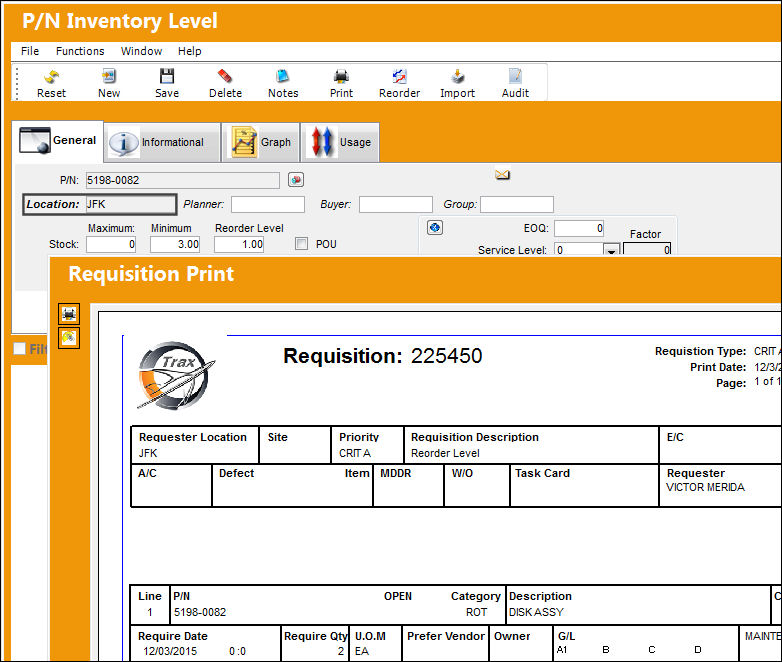Viewport: 782px width, 662px height.
Task: Click DISK ASSY description in report
Action: [x=536, y=612]
